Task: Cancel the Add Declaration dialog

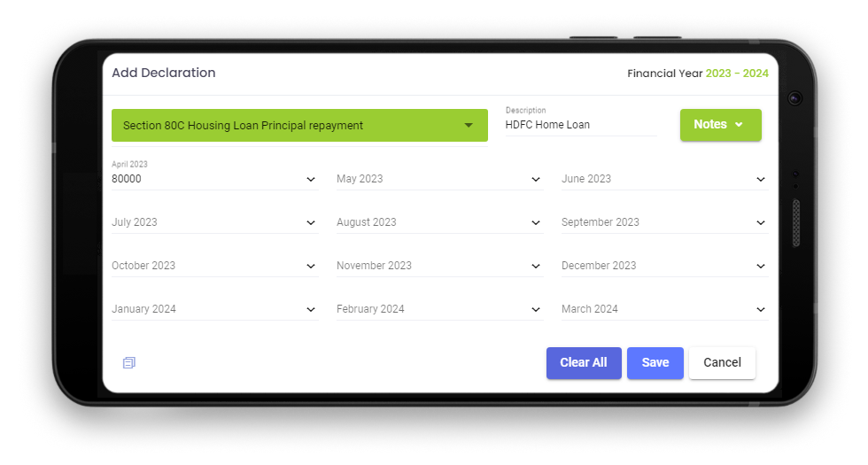Action: click(722, 363)
